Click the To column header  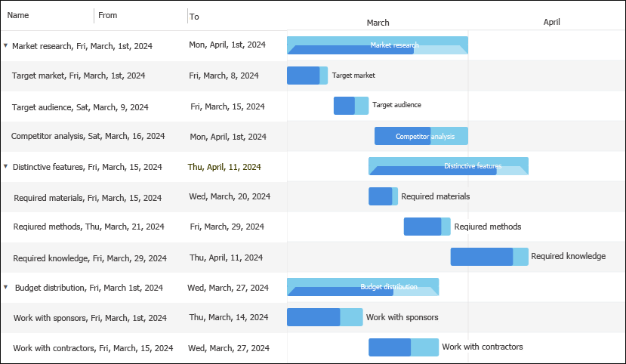(x=195, y=16)
